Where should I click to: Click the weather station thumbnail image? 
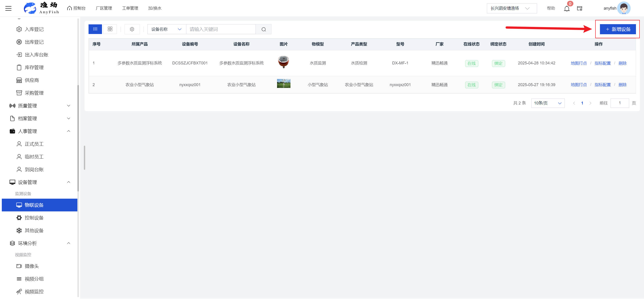284,83
